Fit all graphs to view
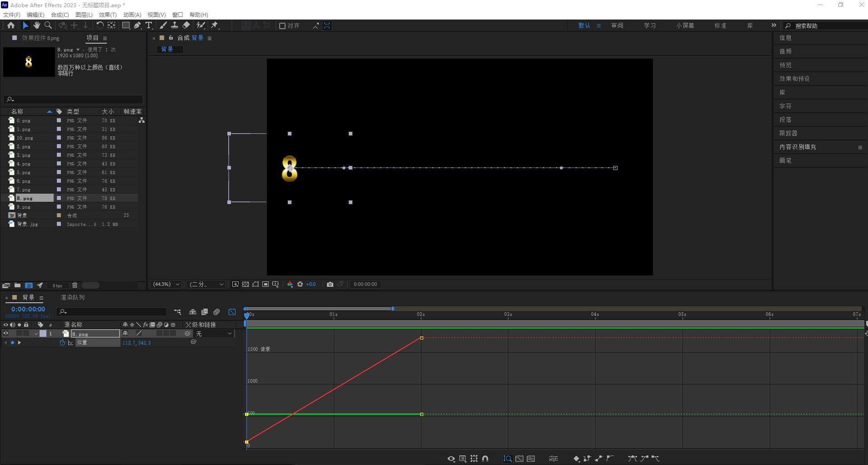This screenshot has width=868, height=465. tap(531, 459)
